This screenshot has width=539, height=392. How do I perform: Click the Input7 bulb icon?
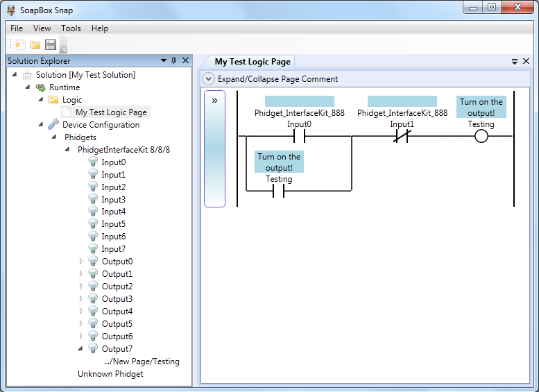[x=93, y=248]
